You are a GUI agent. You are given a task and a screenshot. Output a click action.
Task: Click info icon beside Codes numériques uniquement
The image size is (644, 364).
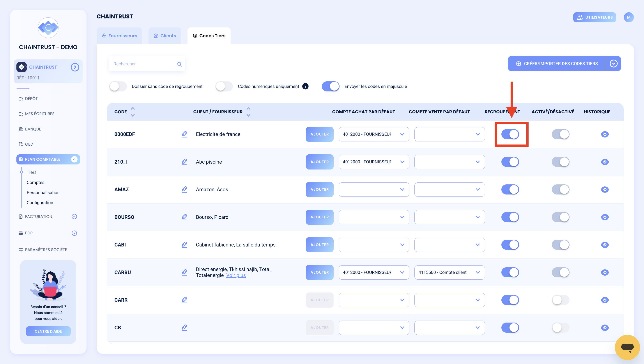(x=305, y=86)
